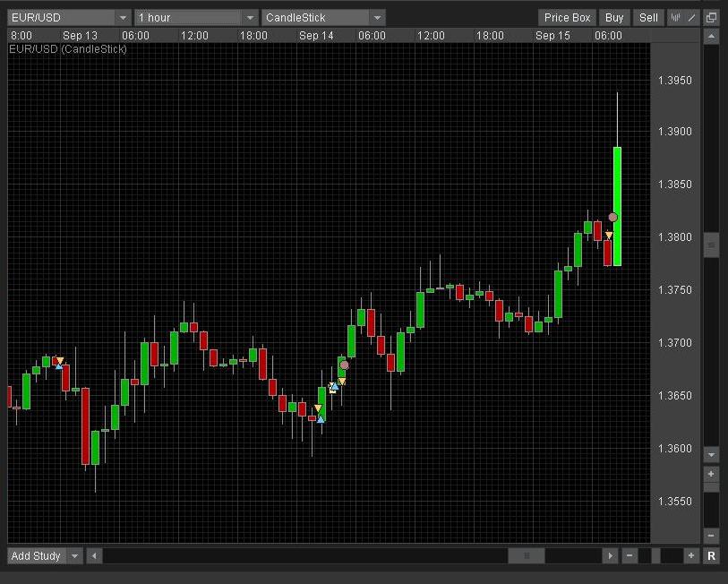728x584 pixels.
Task: Click the R reset button
Action: pos(711,556)
